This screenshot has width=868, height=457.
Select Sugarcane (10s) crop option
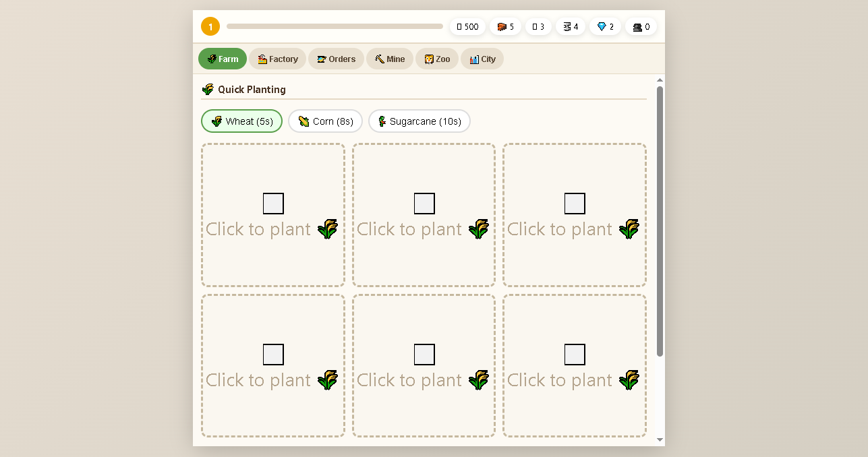coord(419,121)
